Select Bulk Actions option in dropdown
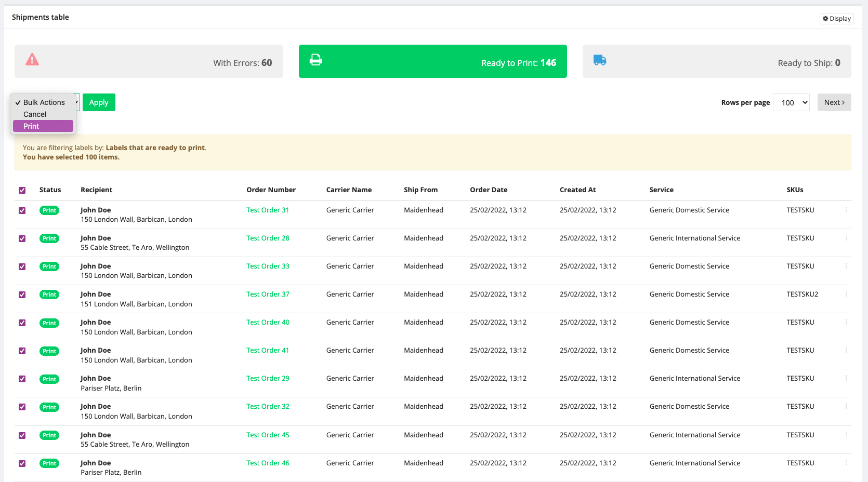868x482 pixels. point(44,102)
